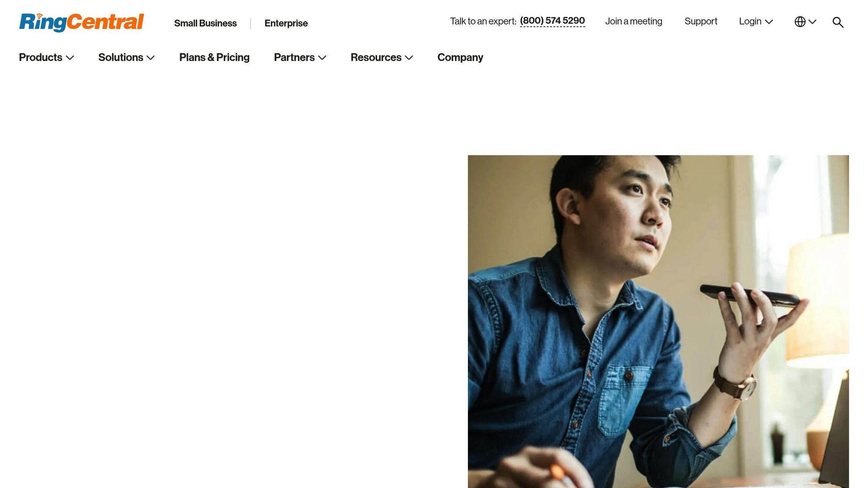Switch to the Enterprise tab
Screen dimensions: 868x488
click(x=286, y=23)
